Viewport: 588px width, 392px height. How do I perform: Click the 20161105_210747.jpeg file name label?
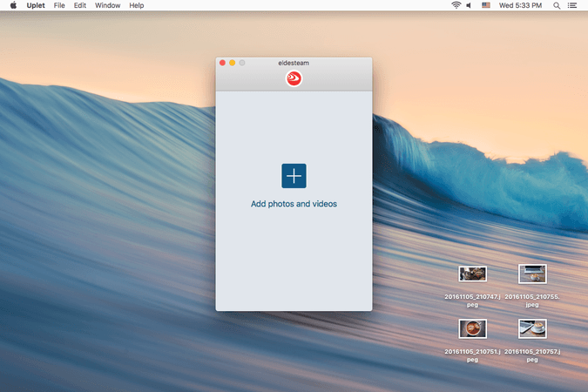472,301
